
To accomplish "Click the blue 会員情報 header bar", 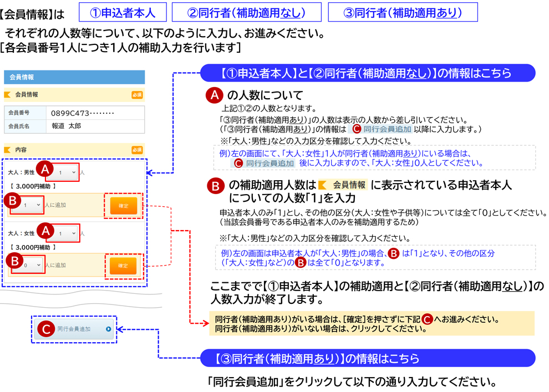I will (75, 77).
